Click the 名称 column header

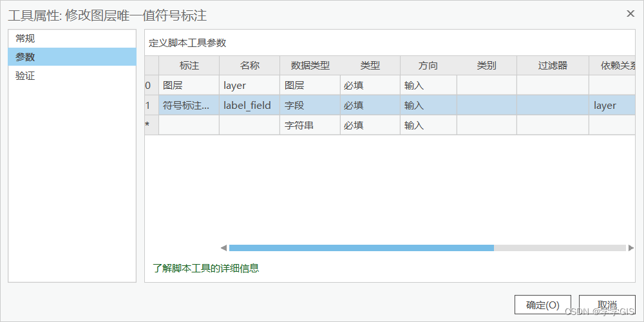click(x=249, y=66)
